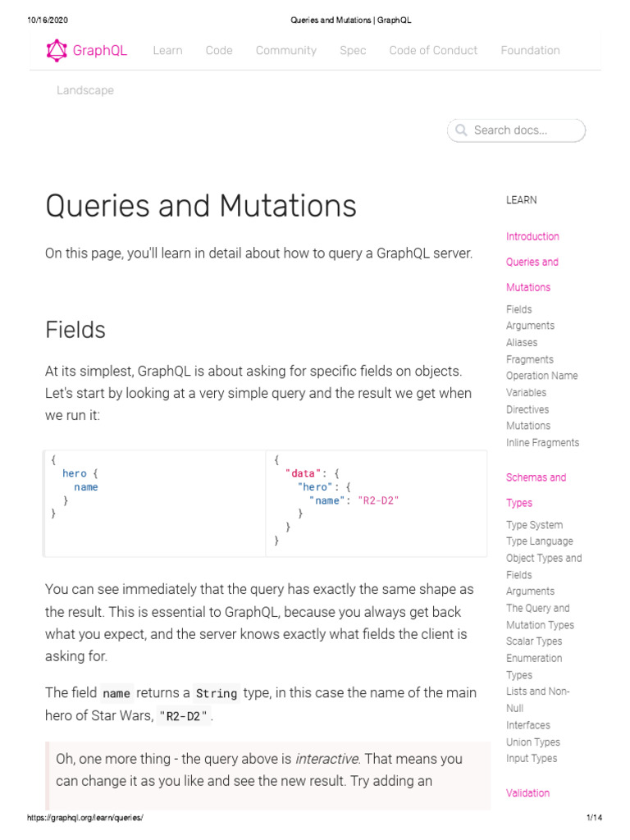The image size is (630, 840).
Task: Click the search magnifier icon
Action: [x=461, y=130]
